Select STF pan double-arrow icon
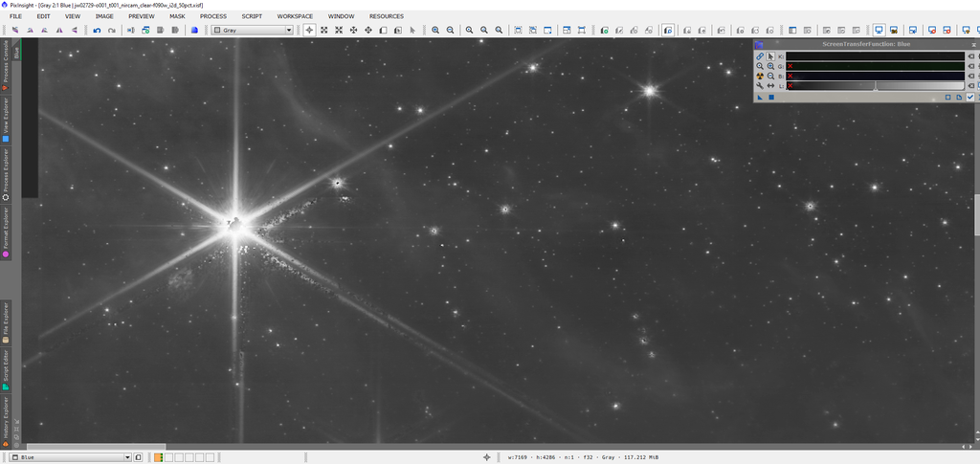Image resolution: width=980 pixels, height=464 pixels. (x=771, y=86)
